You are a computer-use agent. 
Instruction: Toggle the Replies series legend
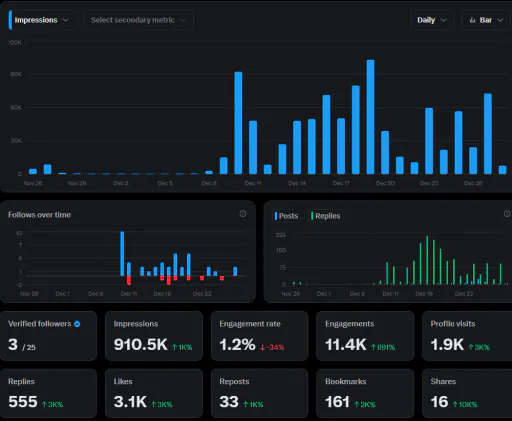[326, 216]
